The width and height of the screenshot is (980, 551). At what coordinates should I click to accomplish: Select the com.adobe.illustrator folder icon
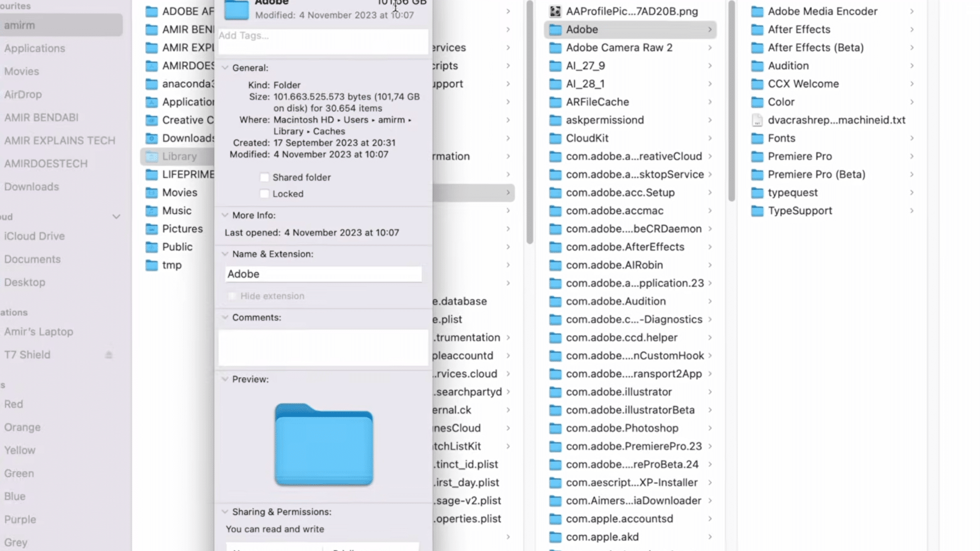coord(555,392)
